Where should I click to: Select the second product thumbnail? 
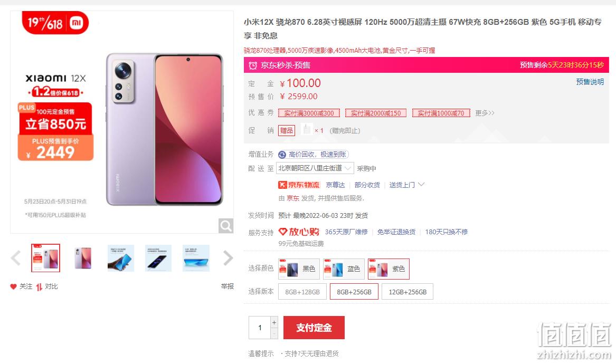[83, 258]
